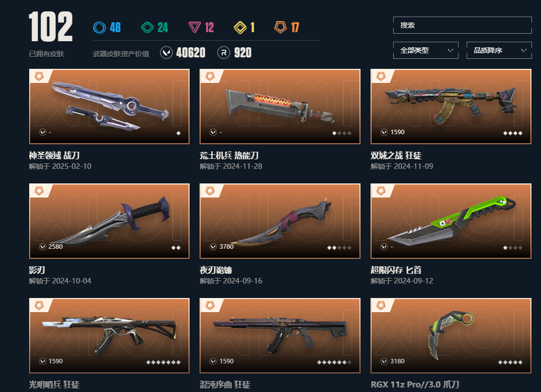Click the 光明哨兵 狂徒 skin name
541x392 pixels.
[54, 384]
